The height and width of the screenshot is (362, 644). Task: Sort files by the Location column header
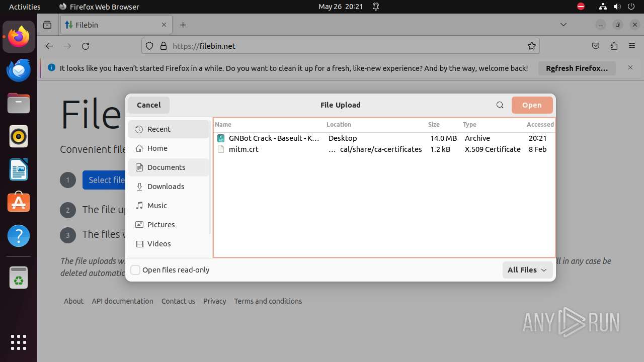point(339,125)
